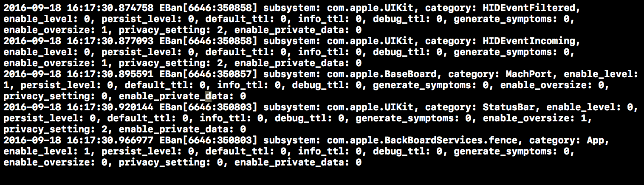Click the 16:17:30.895591 timestamp
This screenshot has width=644, height=185.
pyautogui.click(x=110, y=74)
